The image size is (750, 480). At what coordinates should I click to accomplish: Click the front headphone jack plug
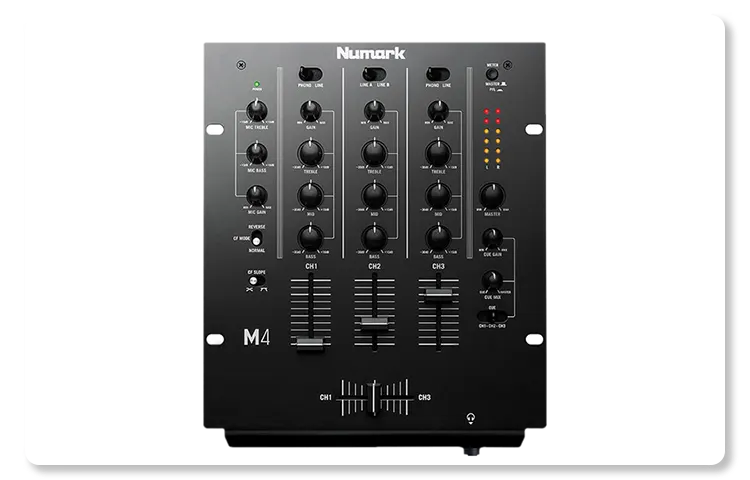click(x=471, y=451)
